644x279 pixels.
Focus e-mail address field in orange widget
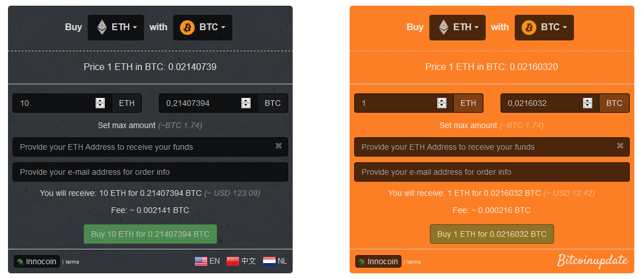click(491, 172)
